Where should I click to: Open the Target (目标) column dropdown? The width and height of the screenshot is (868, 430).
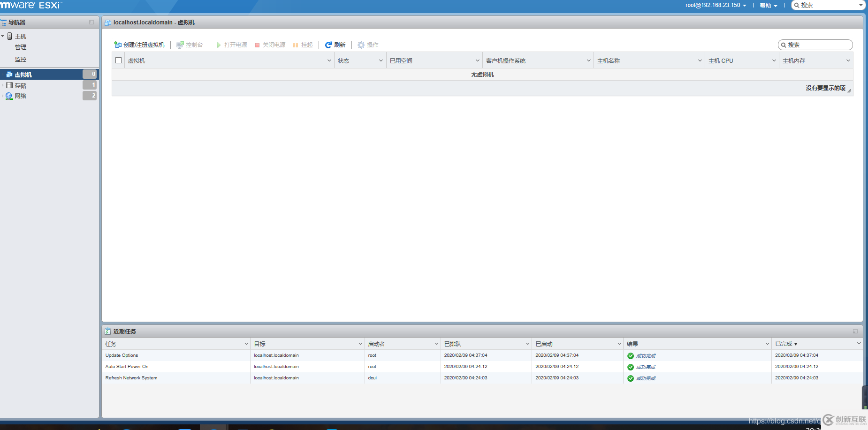click(x=360, y=344)
